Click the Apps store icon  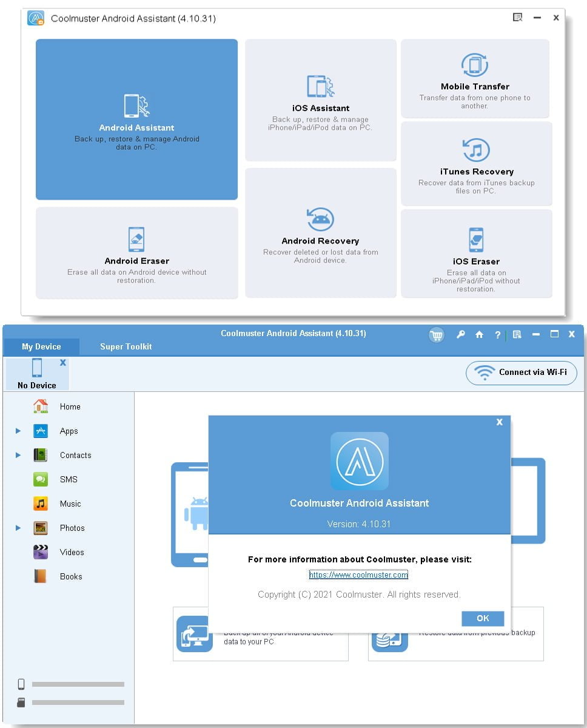point(41,431)
